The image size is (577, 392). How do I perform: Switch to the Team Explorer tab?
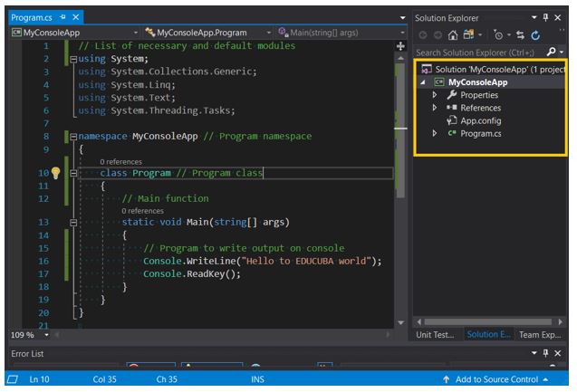[540, 334]
